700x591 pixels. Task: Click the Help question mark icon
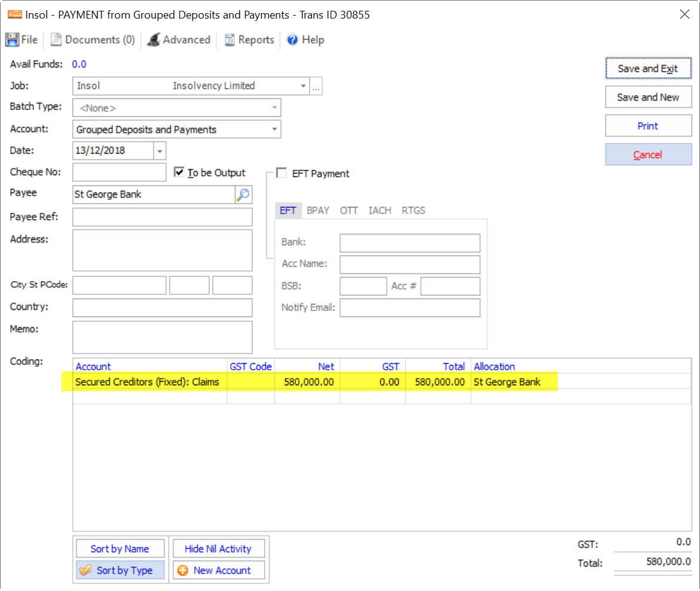[x=292, y=39]
